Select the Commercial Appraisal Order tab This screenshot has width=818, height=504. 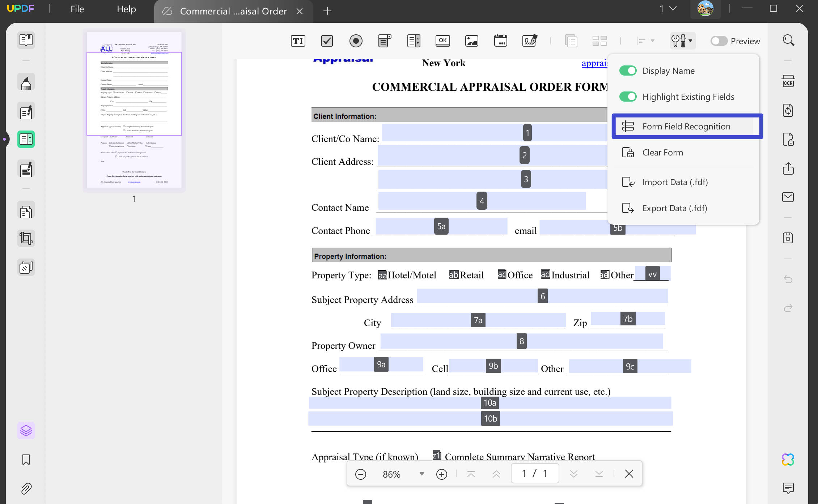[x=233, y=11]
